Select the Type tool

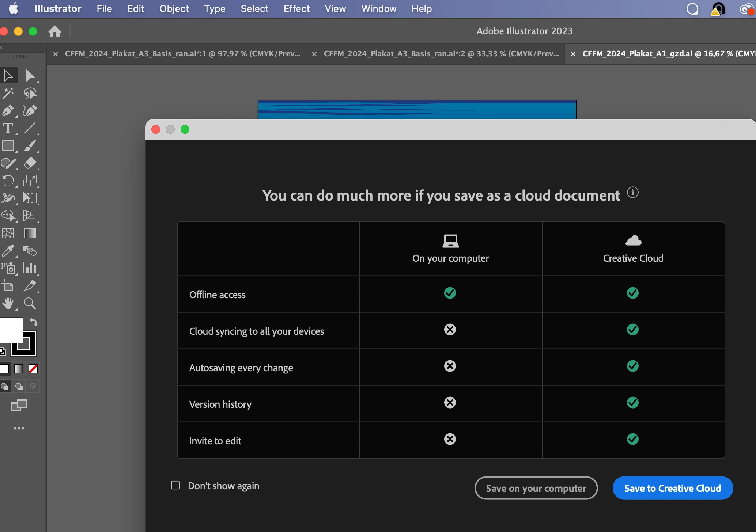[8, 128]
